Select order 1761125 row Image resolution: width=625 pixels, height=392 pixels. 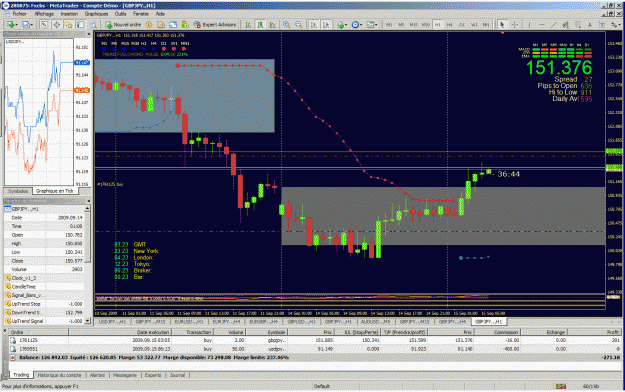(315, 340)
